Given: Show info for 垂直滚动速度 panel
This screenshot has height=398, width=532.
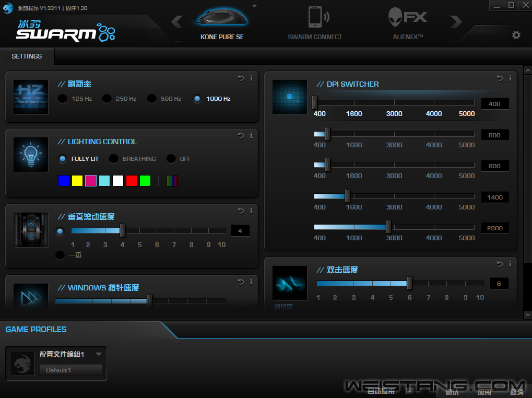Looking at the screenshot, I should [251, 211].
